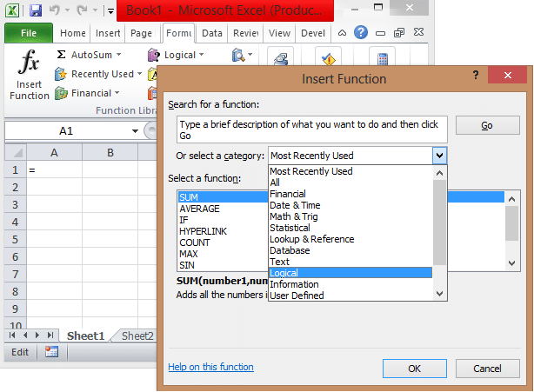The image size is (534, 392).
Task: Open the Logical functions icon in ribbon
Action: (154, 55)
